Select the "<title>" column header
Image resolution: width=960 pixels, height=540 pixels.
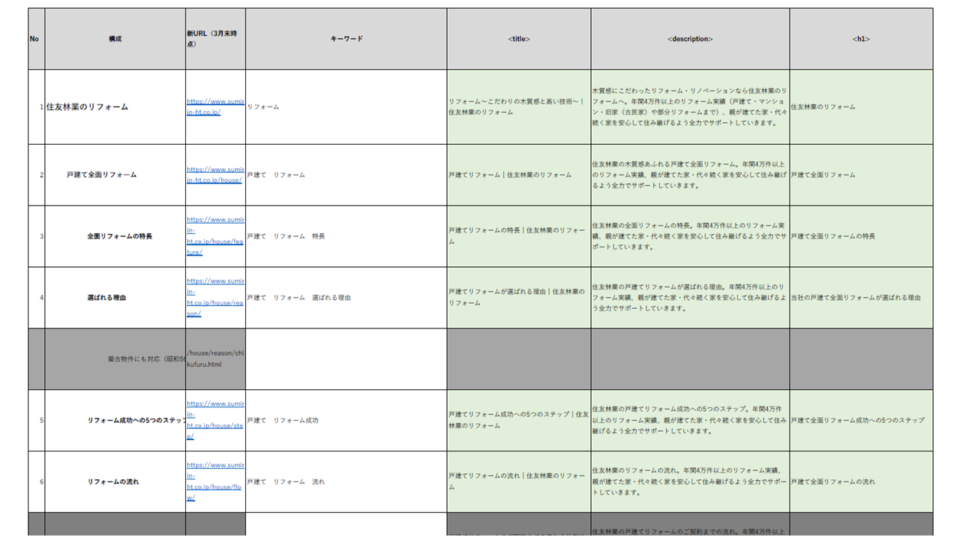pos(519,39)
